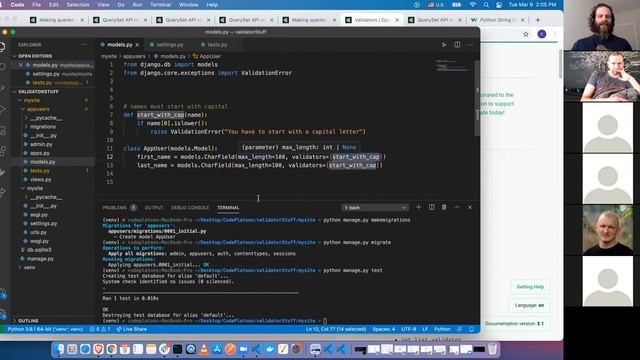Close models.py in Open Editors list
The height and width of the screenshot is (360, 640).
coord(20,65)
